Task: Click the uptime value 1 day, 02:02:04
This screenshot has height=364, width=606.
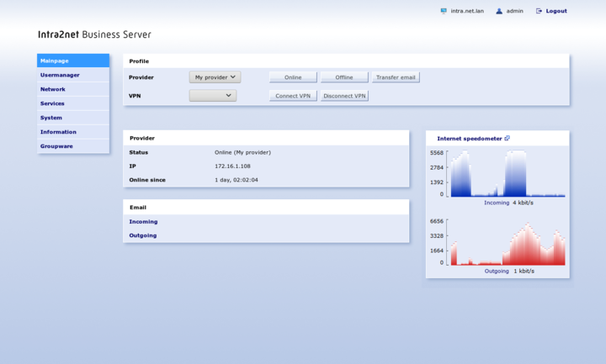Action: [x=237, y=180]
